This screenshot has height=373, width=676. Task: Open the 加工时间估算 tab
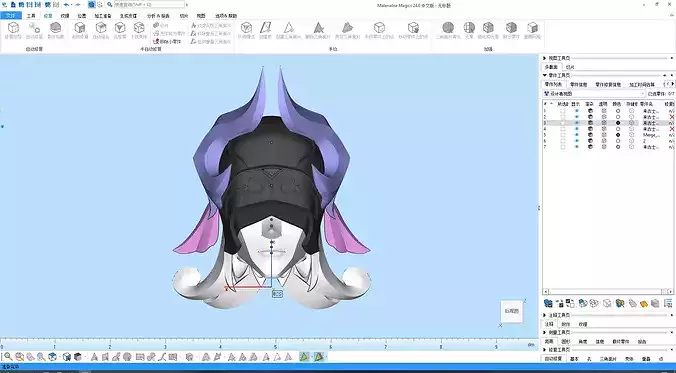[642, 85]
